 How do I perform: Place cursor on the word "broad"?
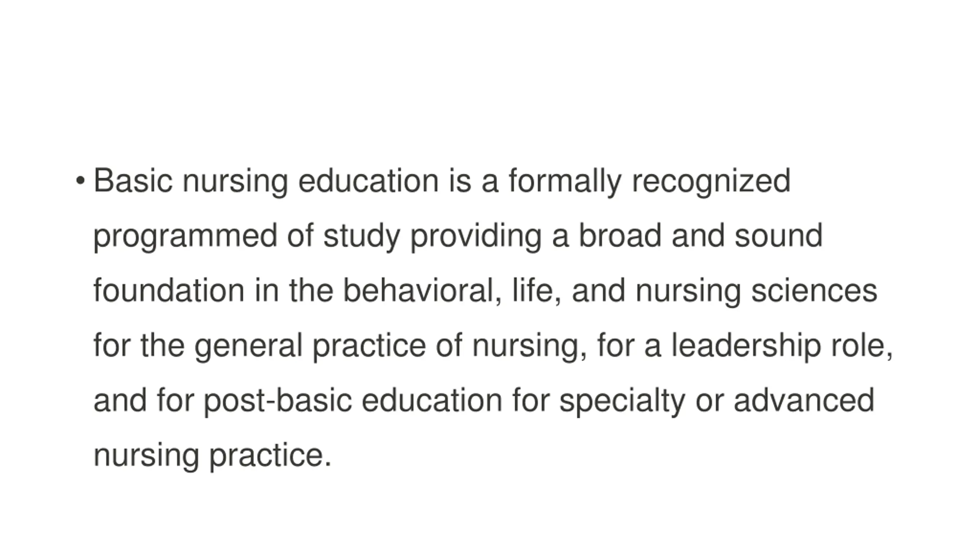(x=620, y=235)
